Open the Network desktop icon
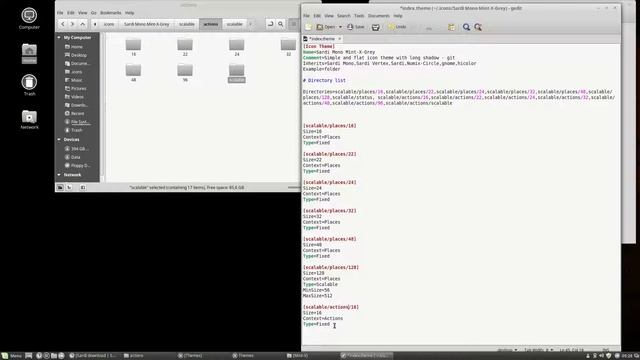This screenshot has height=360, width=640. click(29, 120)
